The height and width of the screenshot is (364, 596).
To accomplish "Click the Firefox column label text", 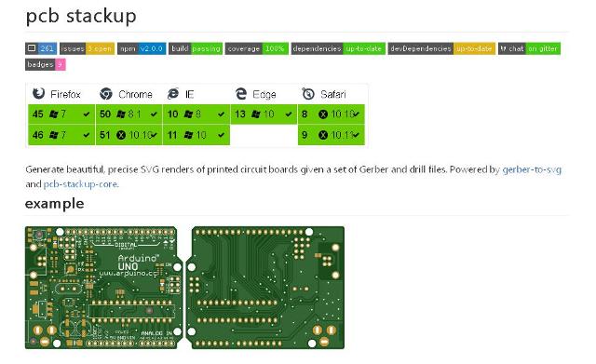I will click(65, 94).
